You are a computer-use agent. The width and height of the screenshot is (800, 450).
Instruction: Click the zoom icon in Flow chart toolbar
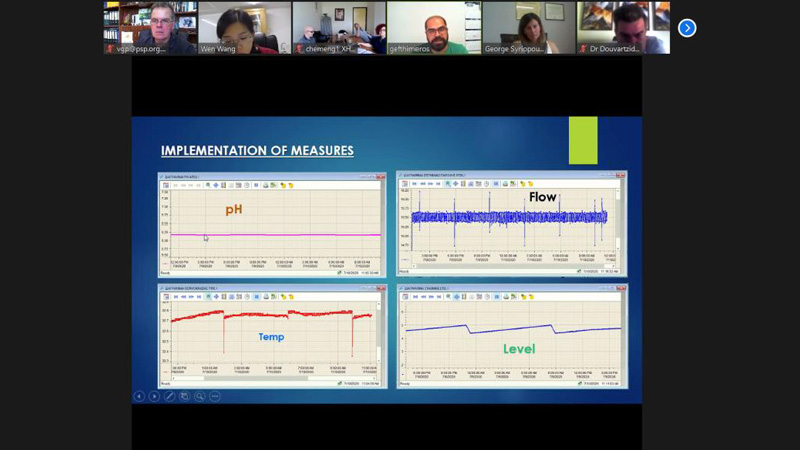click(447, 184)
